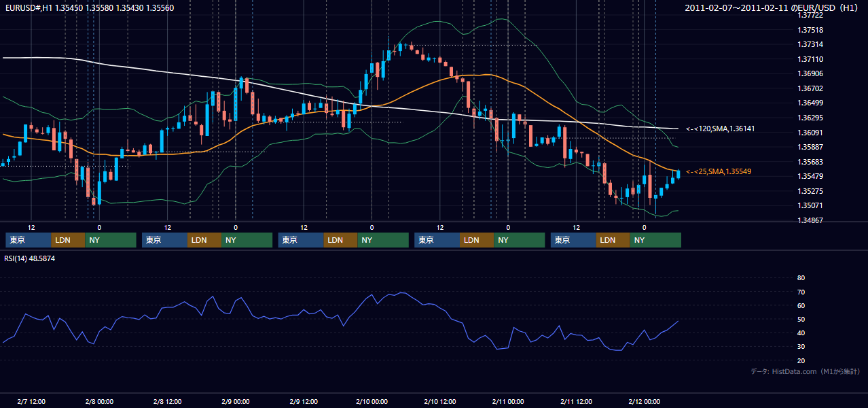Click the 2/11 00:00 date label
This screenshot has width=868, height=408.
coord(508,402)
